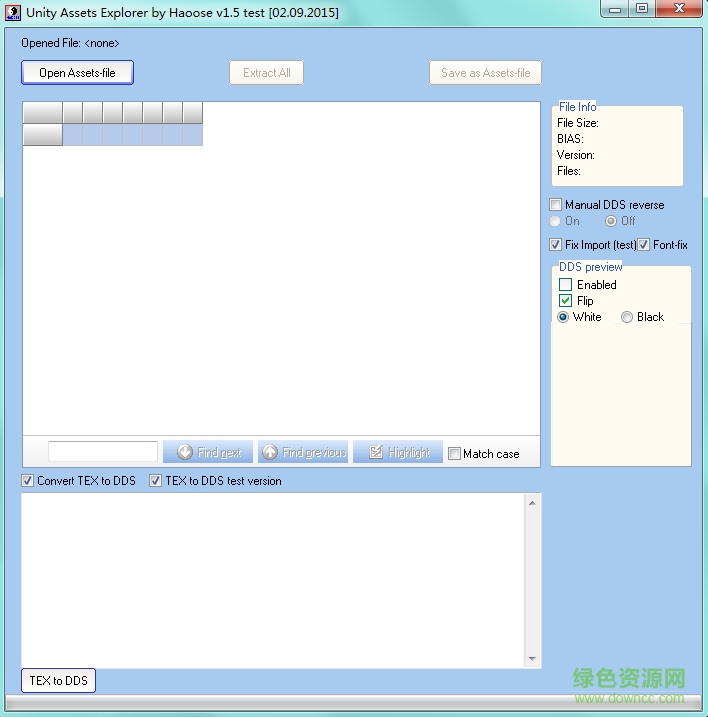Click the Highlight marker icon
Screen dimensions: 708x717
pyautogui.click(x=376, y=452)
